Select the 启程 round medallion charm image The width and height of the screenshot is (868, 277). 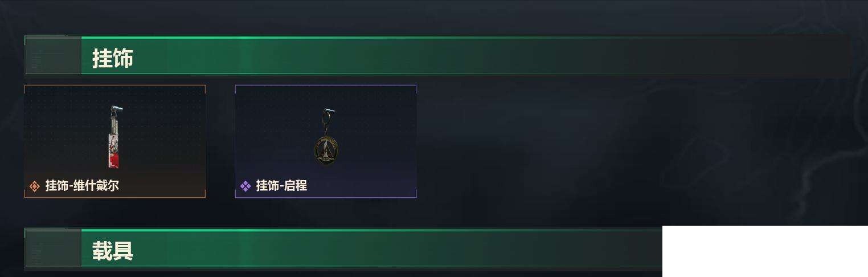pyautogui.click(x=325, y=137)
